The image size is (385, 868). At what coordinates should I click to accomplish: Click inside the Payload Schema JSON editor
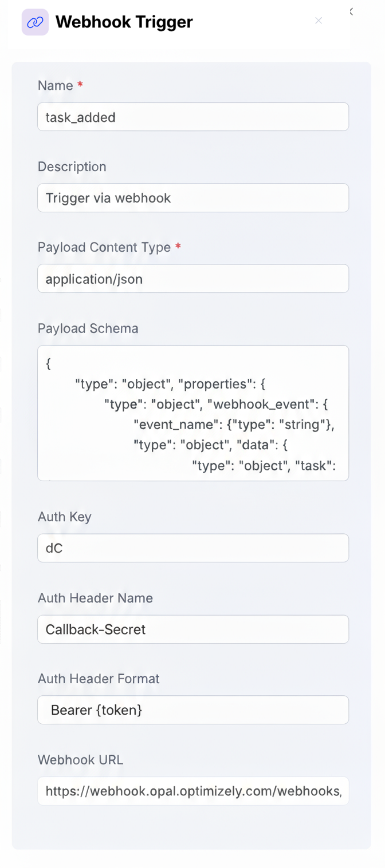(193, 413)
